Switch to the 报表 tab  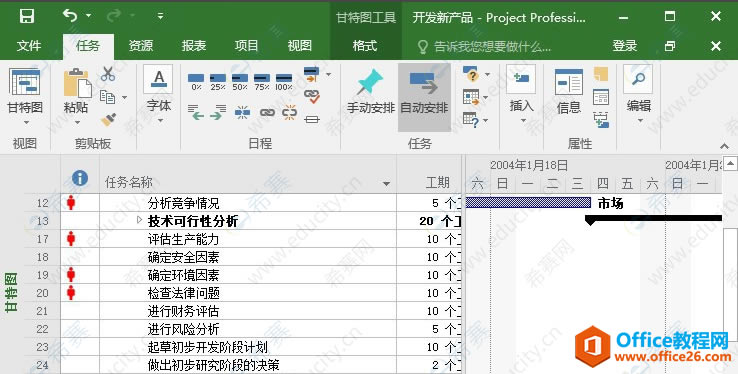(x=193, y=46)
